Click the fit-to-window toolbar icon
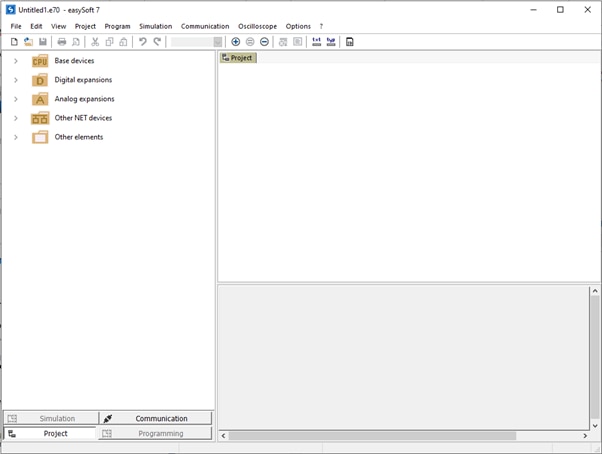 tap(283, 42)
